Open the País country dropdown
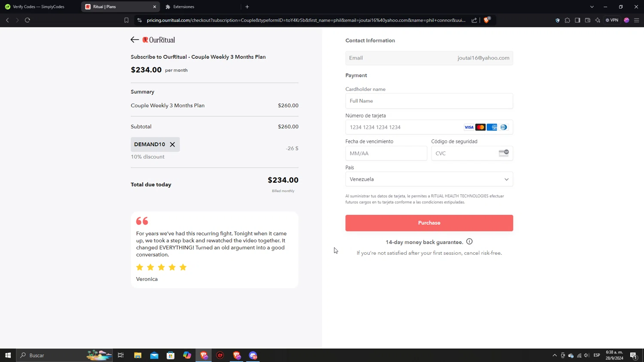This screenshot has width=644, height=362. 429,179
